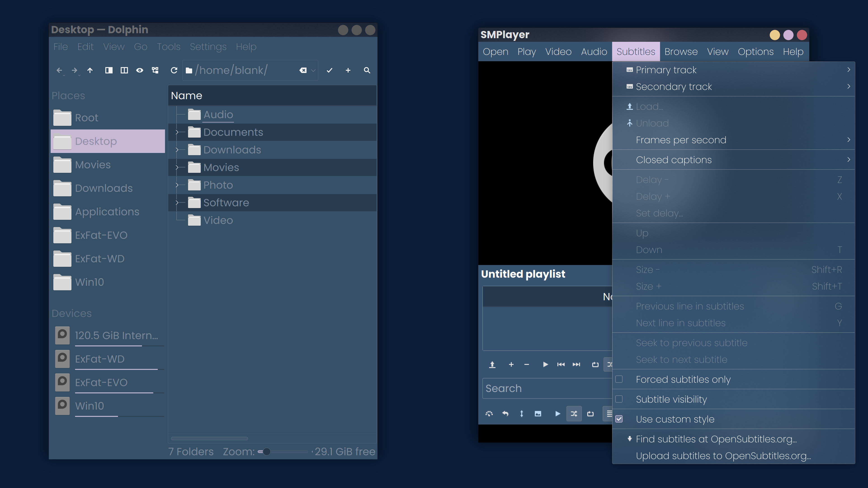Click the playlist Search field
The image size is (868, 488).
tap(547, 389)
